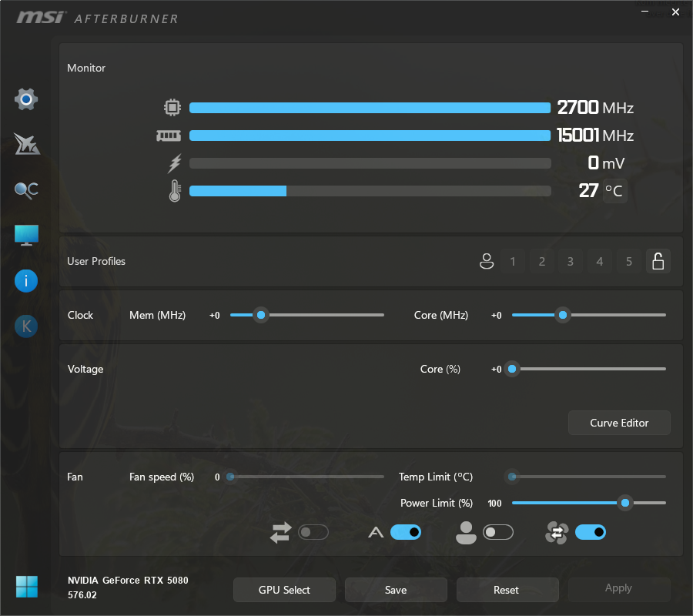Click the link arrows icon in Fan panel
This screenshot has height=616, width=693.
coord(280,533)
